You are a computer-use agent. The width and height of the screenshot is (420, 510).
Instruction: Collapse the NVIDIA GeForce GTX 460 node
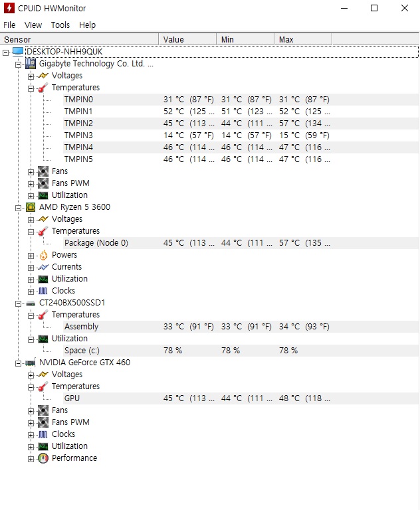point(18,363)
